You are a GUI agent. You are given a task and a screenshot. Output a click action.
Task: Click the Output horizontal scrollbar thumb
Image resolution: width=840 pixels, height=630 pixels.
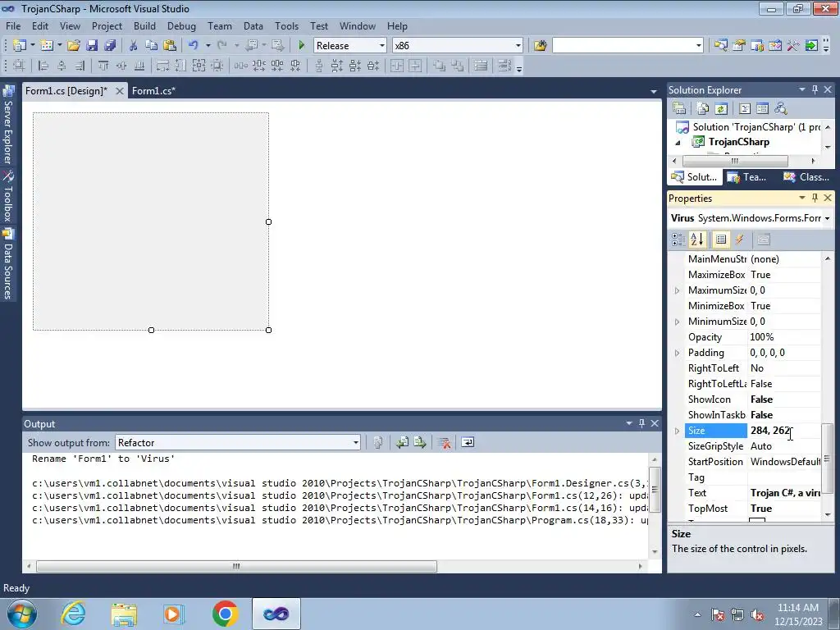pos(236,566)
